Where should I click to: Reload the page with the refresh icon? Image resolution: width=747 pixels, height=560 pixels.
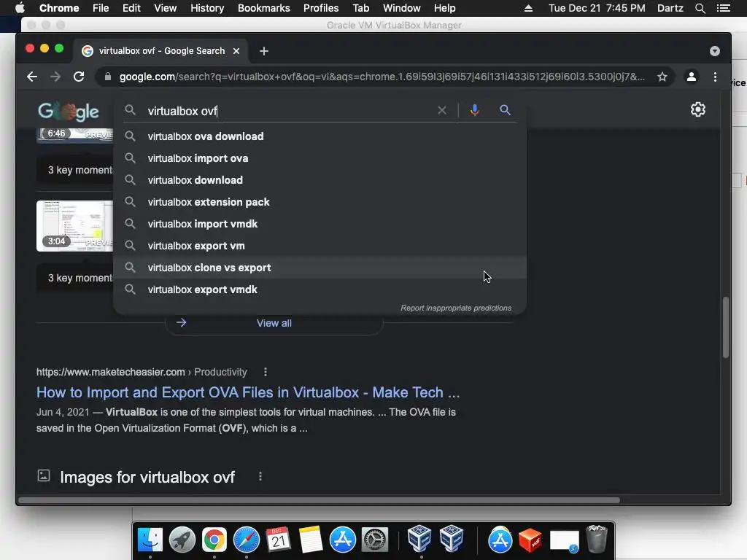[x=79, y=77]
